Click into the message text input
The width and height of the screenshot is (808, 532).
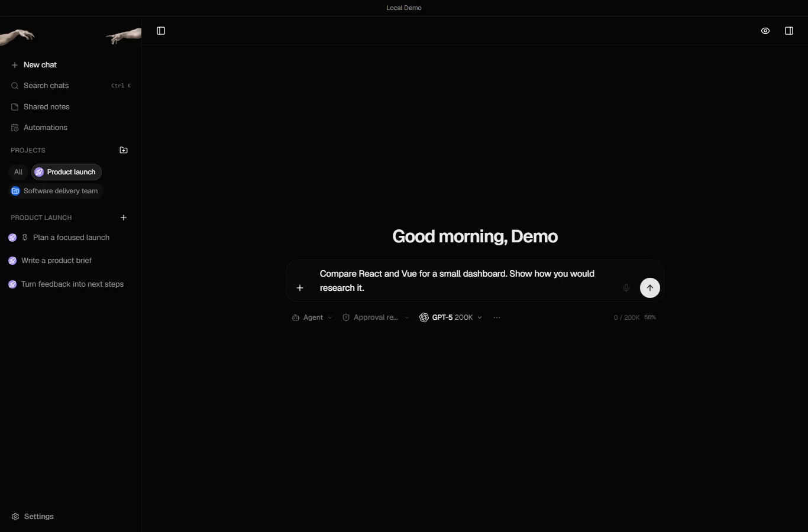click(x=464, y=281)
